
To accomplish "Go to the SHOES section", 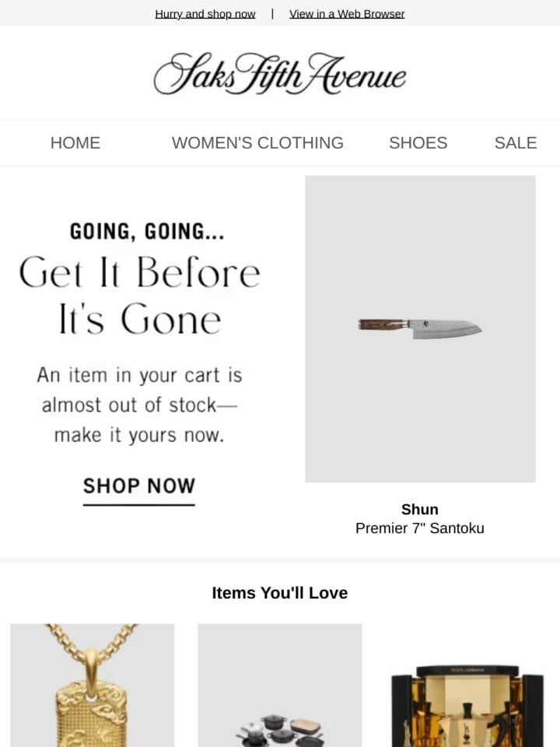I will point(418,143).
